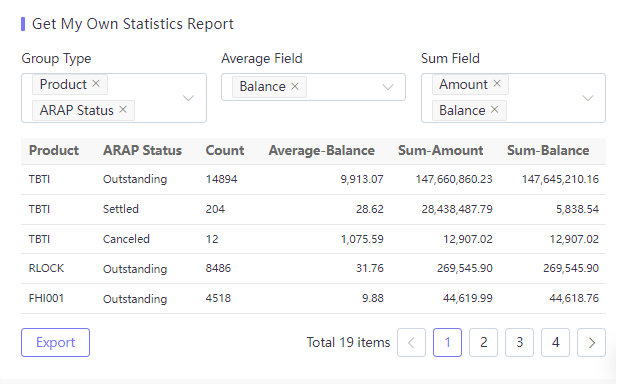633x384 pixels.
Task: Remove the Balance tag from Sum Field
Action: click(495, 109)
